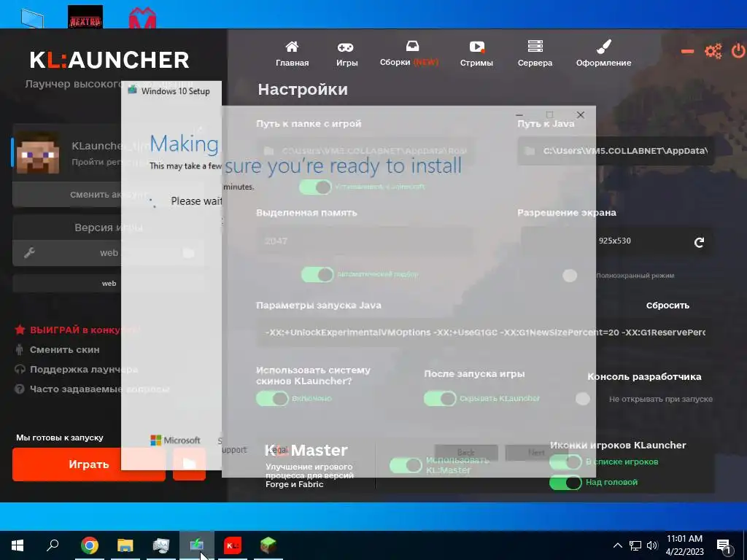This screenshot has width=747, height=560.
Task: Click the Java launch parameters field
Action: coord(485,332)
